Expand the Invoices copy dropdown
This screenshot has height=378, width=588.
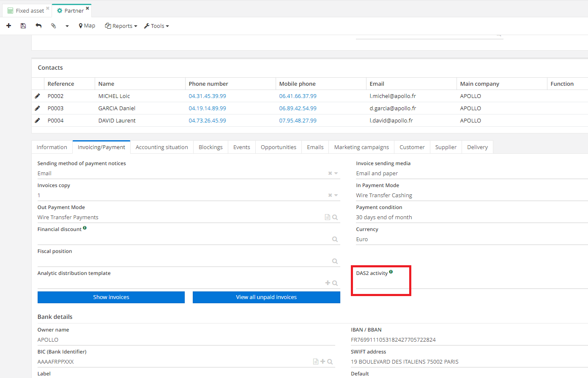point(336,195)
